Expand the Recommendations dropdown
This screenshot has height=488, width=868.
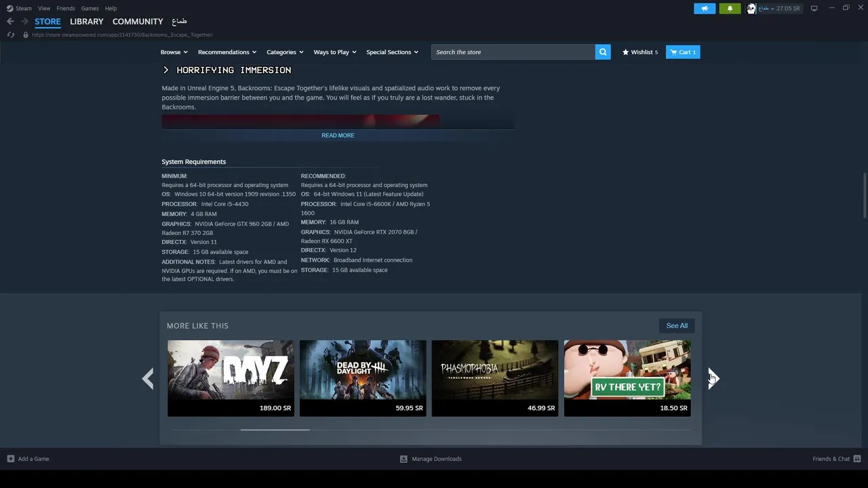click(227, 52)
